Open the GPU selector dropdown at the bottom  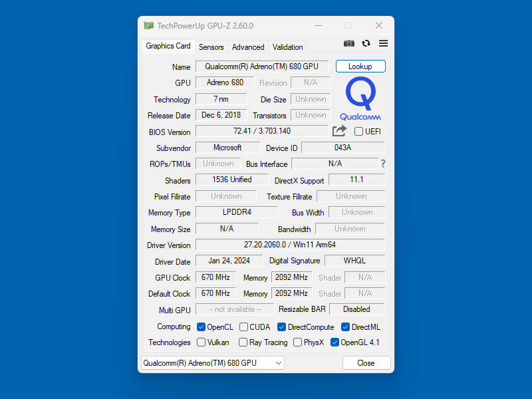point(279,362)
